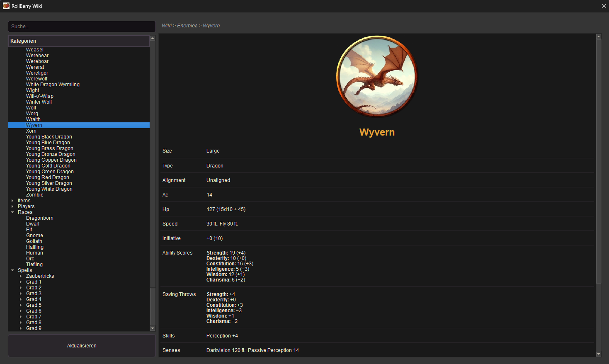Image resolution: width=609 pixels, height=364 pixels.
Task: Click Wiki in the breadcrumb trail
Action: (166, 25)
